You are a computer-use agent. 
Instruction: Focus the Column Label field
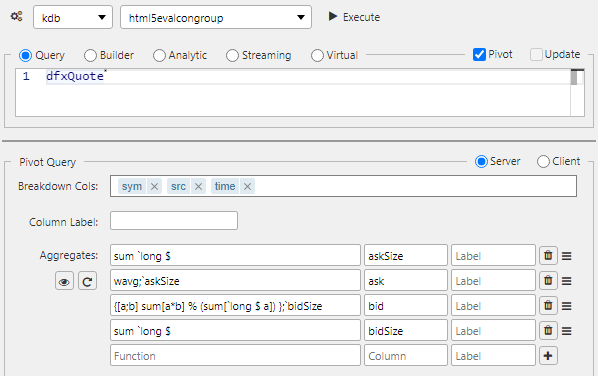(174, 221)
